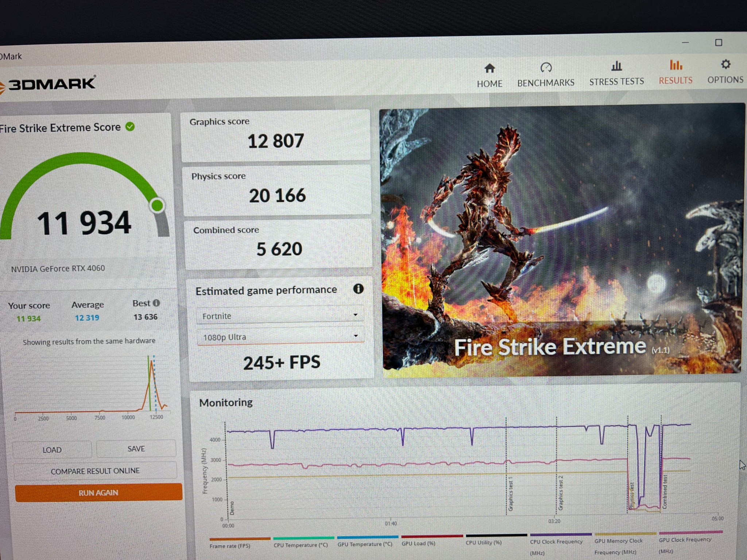Click the score distribution histogram chart
747x560 pixels.
click(x=91, y=387)
